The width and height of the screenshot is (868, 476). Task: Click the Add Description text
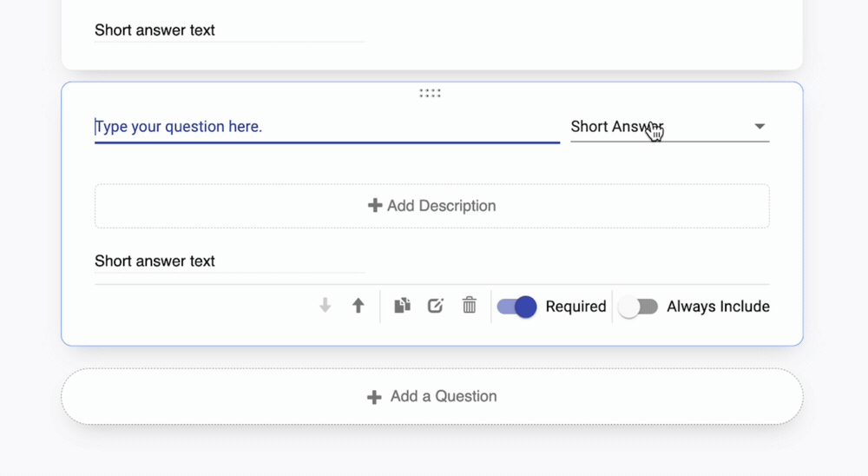coord(441,206)
